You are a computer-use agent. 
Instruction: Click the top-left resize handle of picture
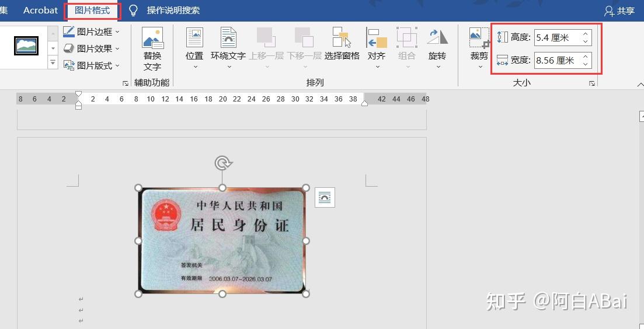point(138,188)
